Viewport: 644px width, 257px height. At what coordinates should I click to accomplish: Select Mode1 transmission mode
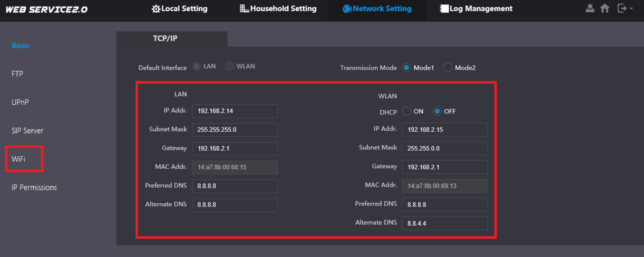pos(406,68)
